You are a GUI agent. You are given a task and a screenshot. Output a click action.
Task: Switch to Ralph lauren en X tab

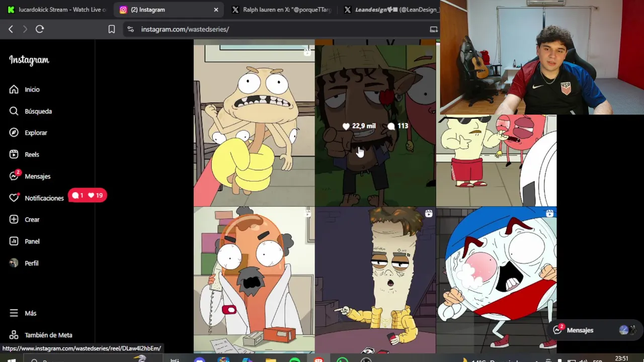click(x=282, y=10)
